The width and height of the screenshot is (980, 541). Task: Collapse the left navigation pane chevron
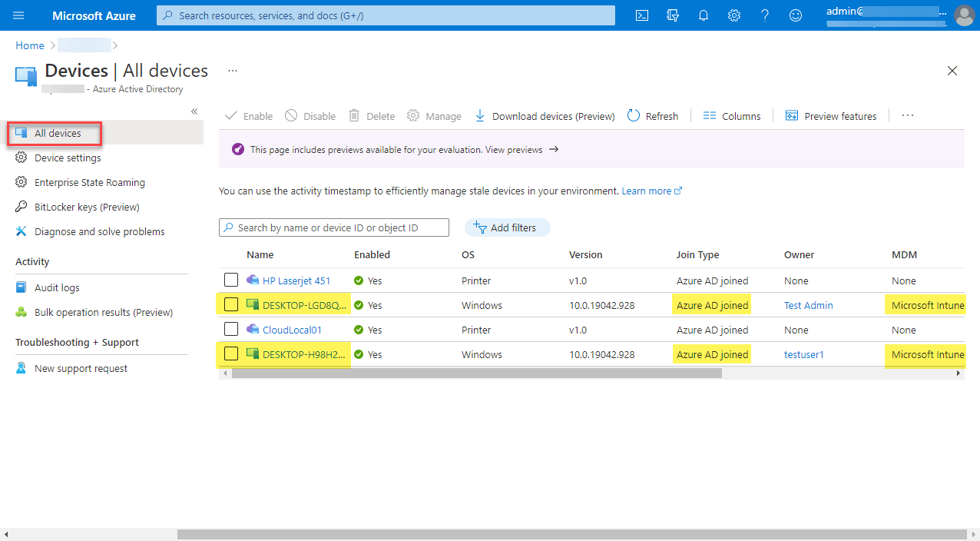click(194, 111)
